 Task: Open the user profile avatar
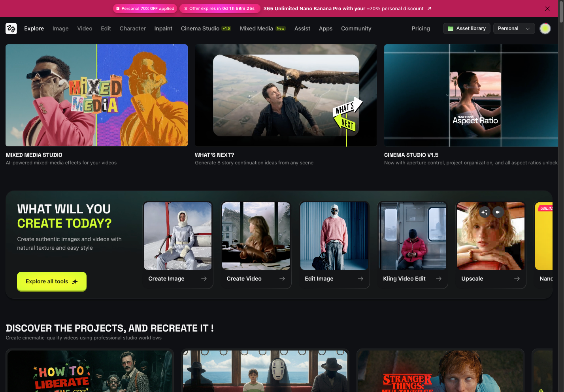[545, 28]
